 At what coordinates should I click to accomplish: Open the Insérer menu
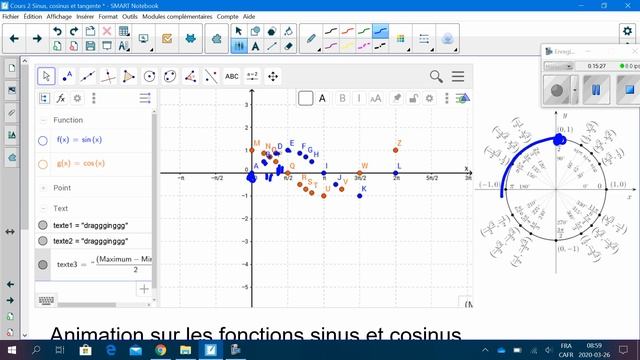[x=85, y=17]
